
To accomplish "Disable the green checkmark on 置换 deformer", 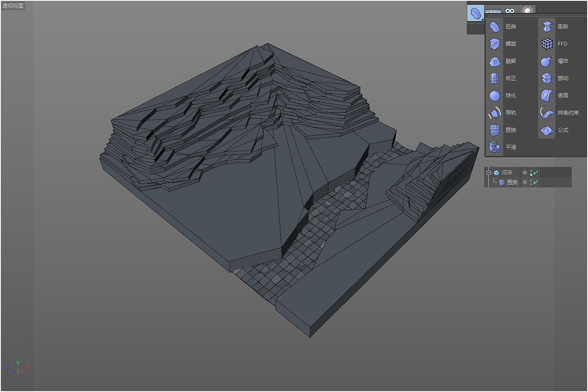I will click(x=536, y=182).
